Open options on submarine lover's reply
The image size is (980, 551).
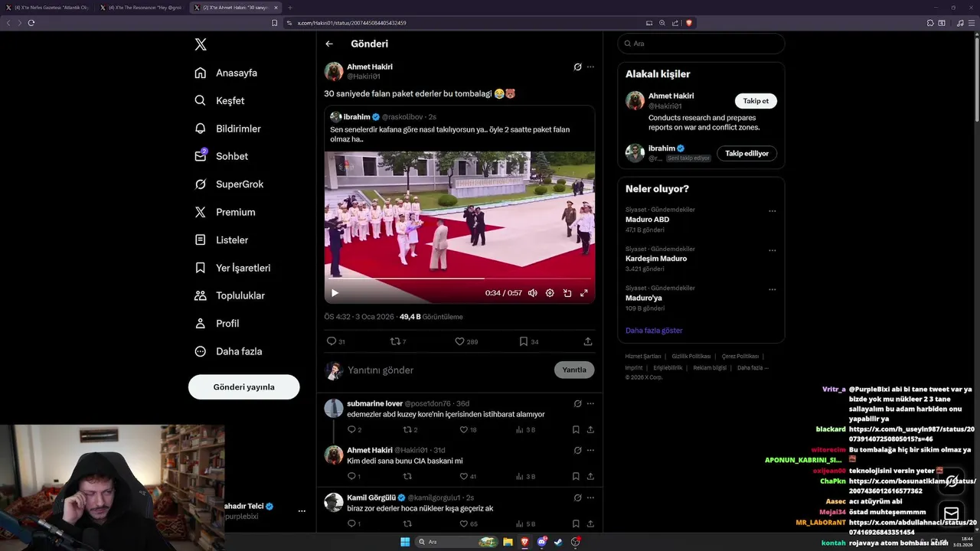590,403
